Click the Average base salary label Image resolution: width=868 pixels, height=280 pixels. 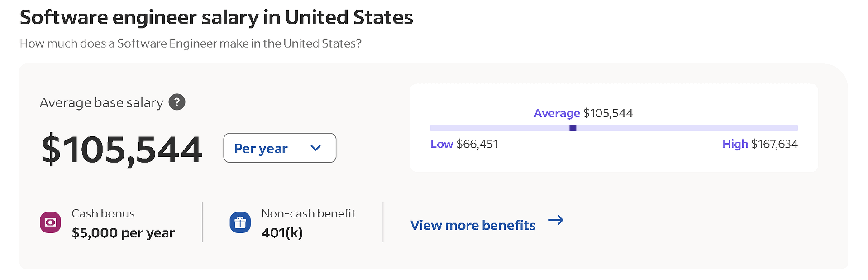pyautogui.click(x=101, y=103)
